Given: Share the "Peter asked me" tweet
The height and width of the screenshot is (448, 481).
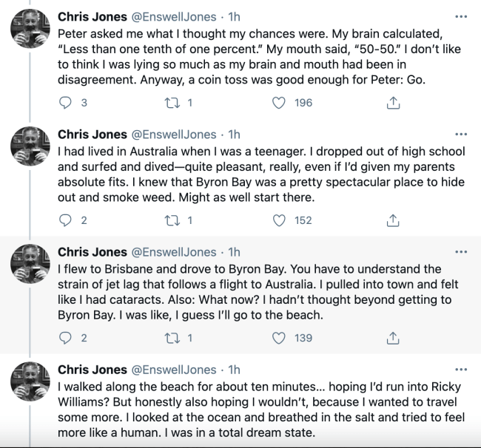Looking at the screenshot, I should 394,103.
